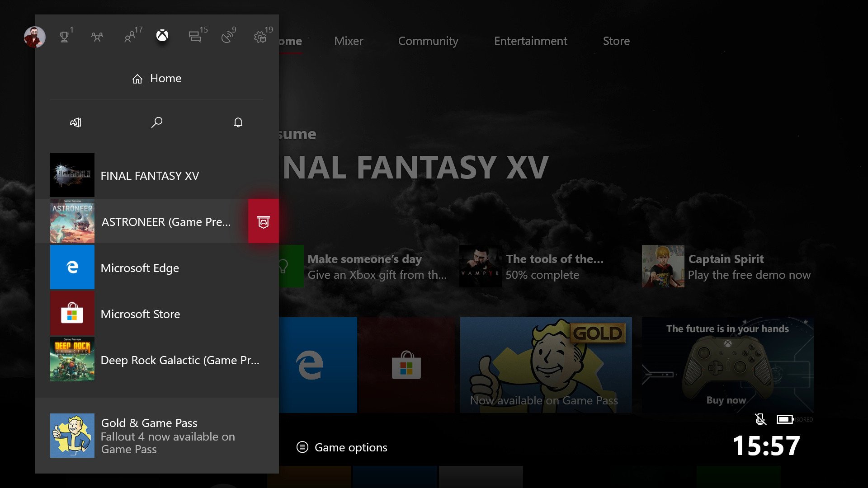The width and height of the screenshot is (868, 488).
Task: Open the Gold & Game Pass promo
Action: (156, 436)
